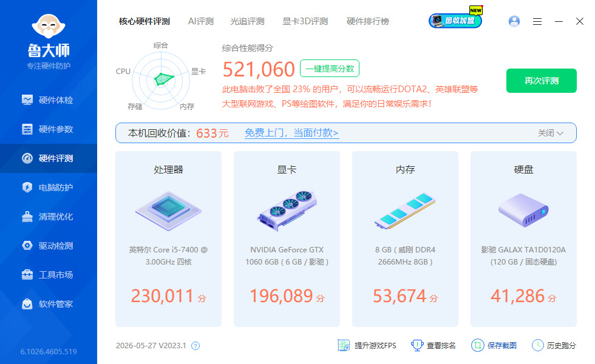Image resolution: width=595 pixels, height=364 pixels.
Task: Select 驱动检测 sidebar label
Action: pyautogui.click(x=56, y=246)
